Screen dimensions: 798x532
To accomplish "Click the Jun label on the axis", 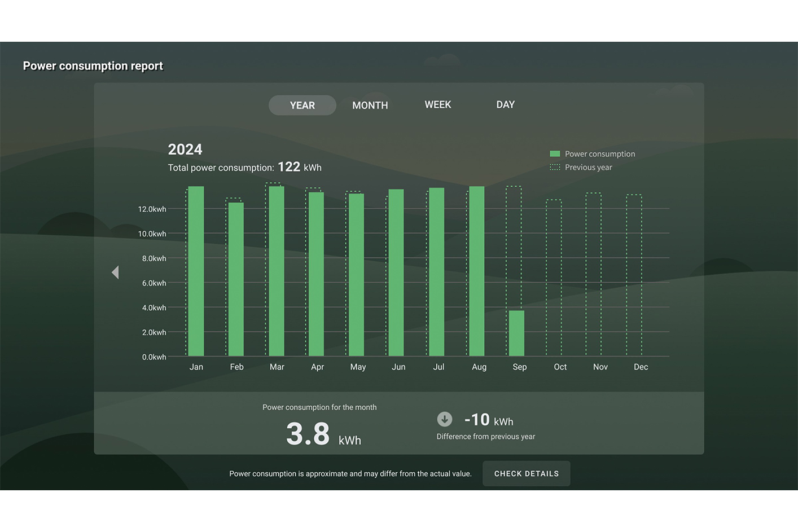I will pos(398,367).
